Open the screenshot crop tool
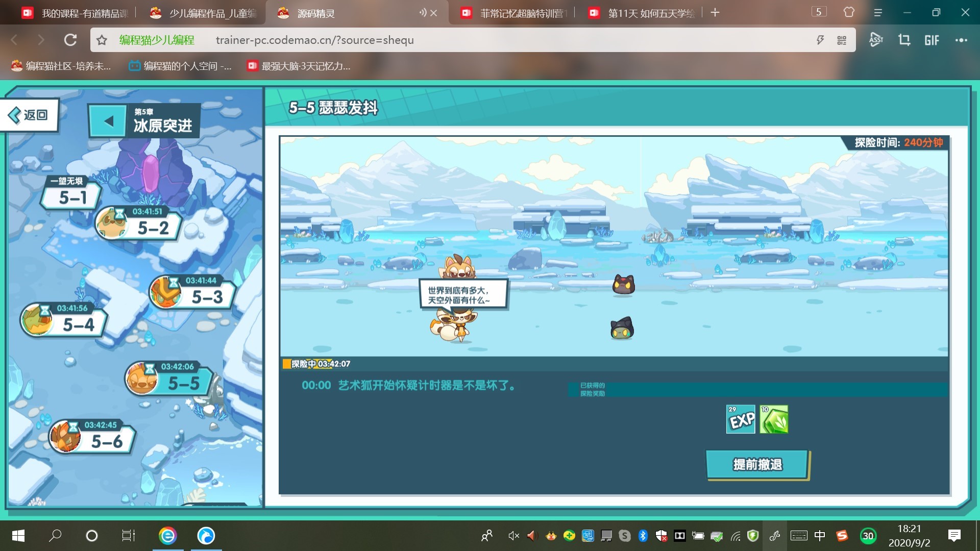 click(904, 40)
